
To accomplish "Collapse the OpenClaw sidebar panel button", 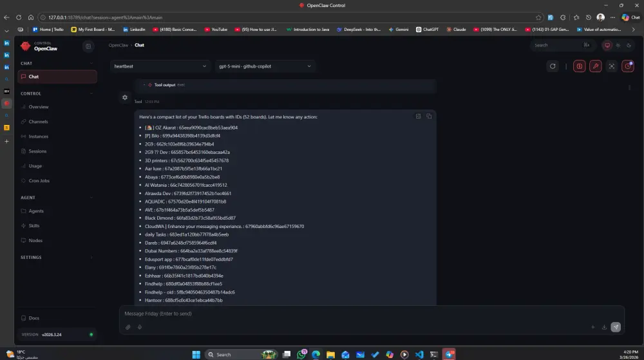I will [88, 46].
